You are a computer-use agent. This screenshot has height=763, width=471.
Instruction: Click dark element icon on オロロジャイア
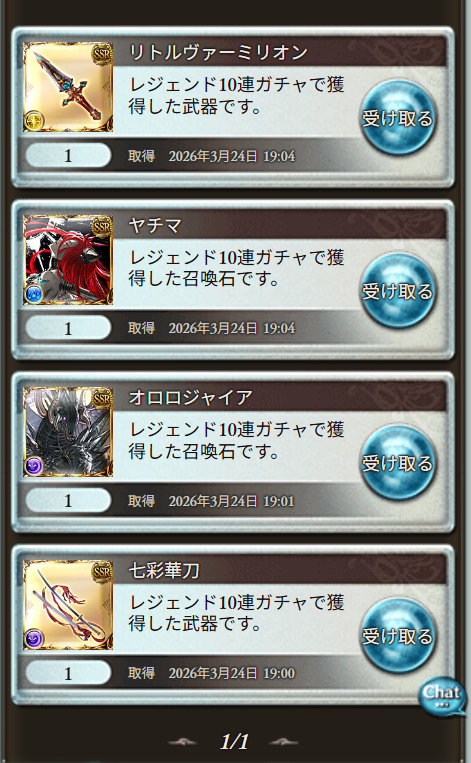(34, 466)
